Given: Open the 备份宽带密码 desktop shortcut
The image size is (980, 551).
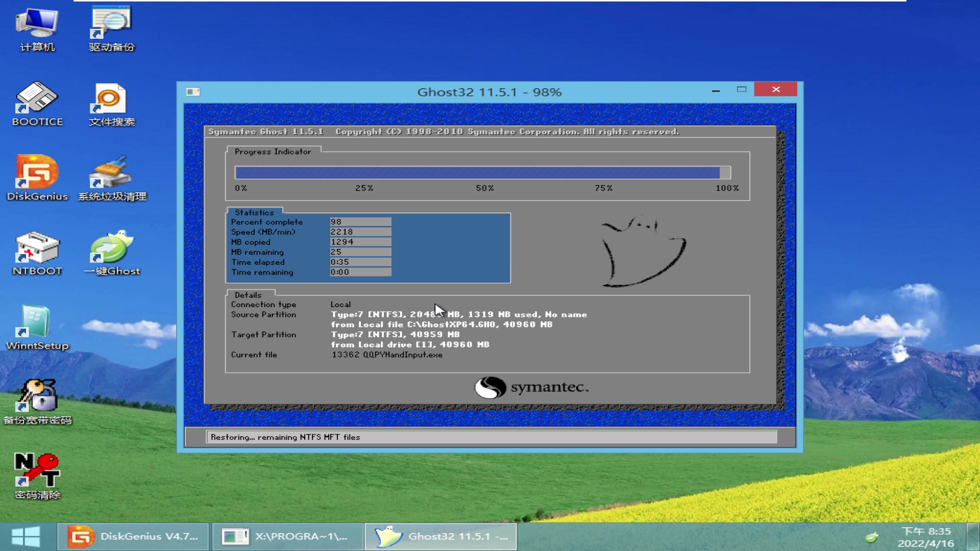Looking at the screenshot, I should [37, 403].
